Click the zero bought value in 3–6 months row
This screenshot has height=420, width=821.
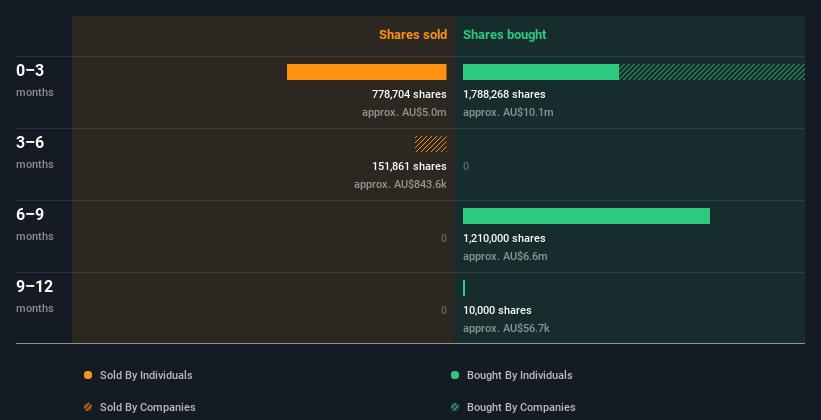[x=466, y=167]
